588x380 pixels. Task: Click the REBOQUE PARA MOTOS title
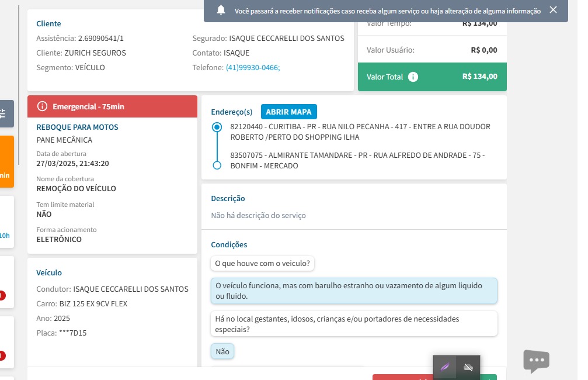(x=77, y=127)
